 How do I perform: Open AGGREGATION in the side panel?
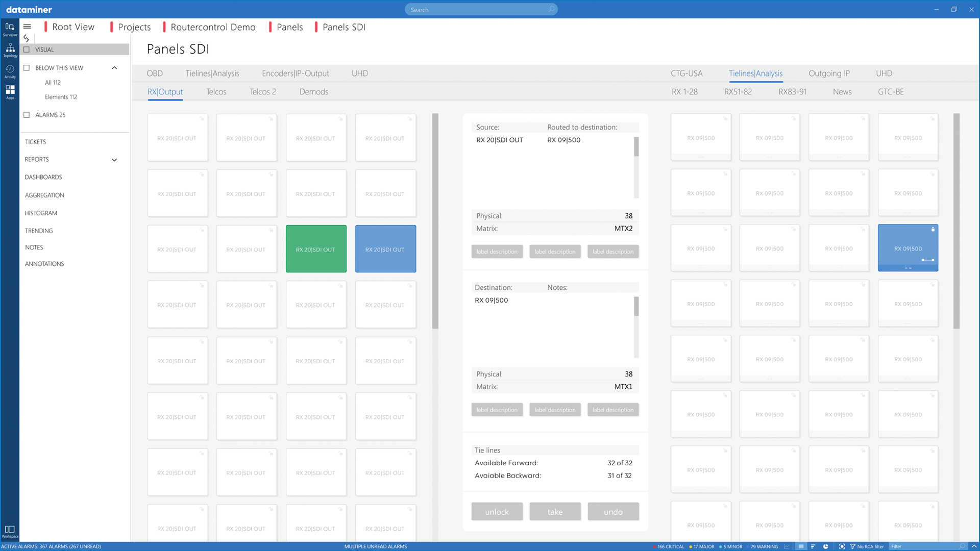tap(44, 195)
